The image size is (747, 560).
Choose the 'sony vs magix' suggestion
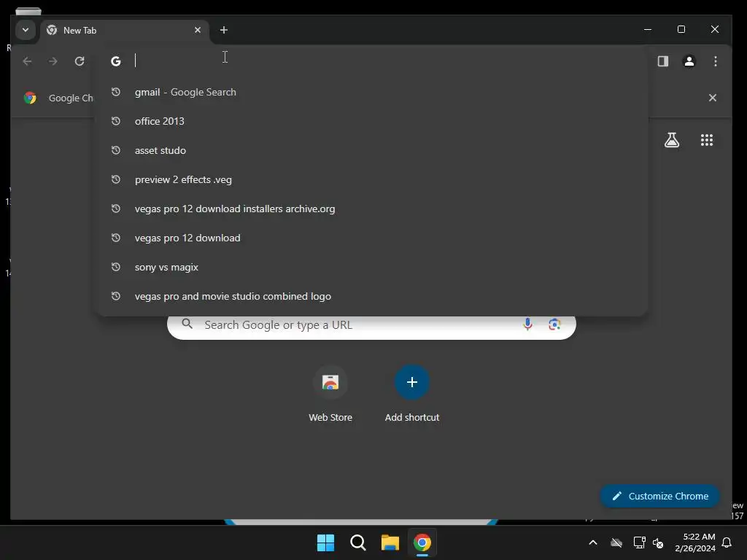coord(371,267)
